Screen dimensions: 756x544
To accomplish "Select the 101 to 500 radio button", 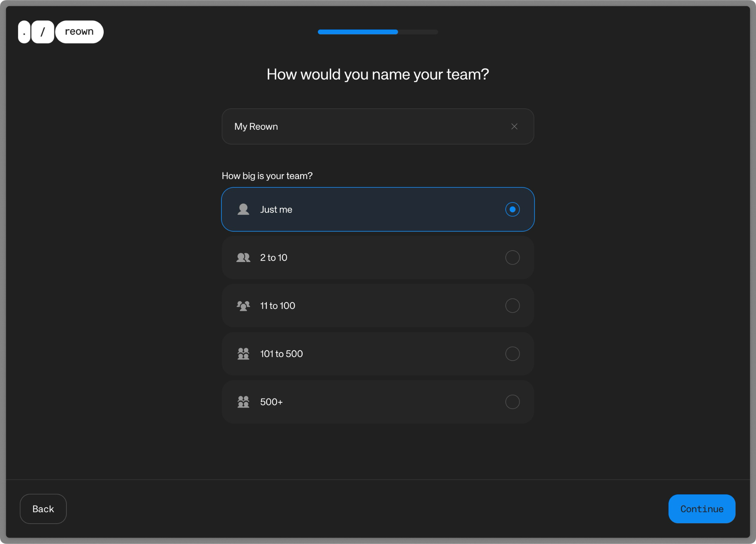I will pyautogui.click(x=512, y=354).
